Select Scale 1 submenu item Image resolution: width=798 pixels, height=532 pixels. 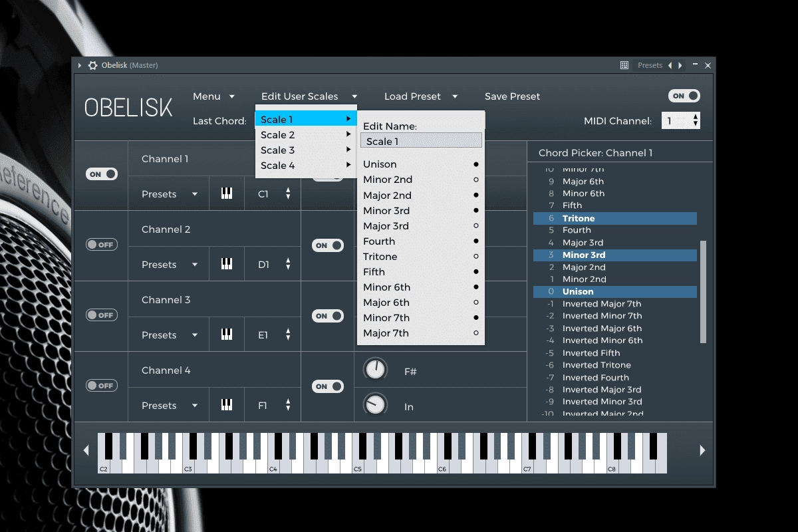tap(306, 120)
